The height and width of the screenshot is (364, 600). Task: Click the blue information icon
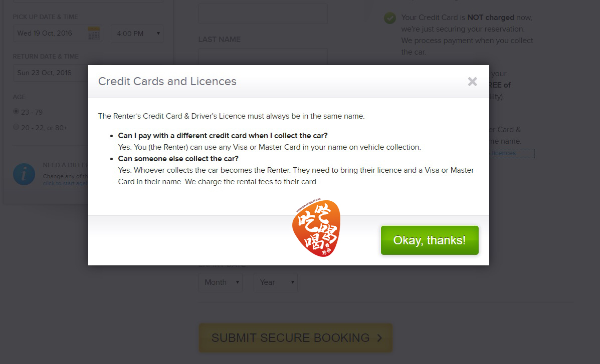(x=24, y=174)
